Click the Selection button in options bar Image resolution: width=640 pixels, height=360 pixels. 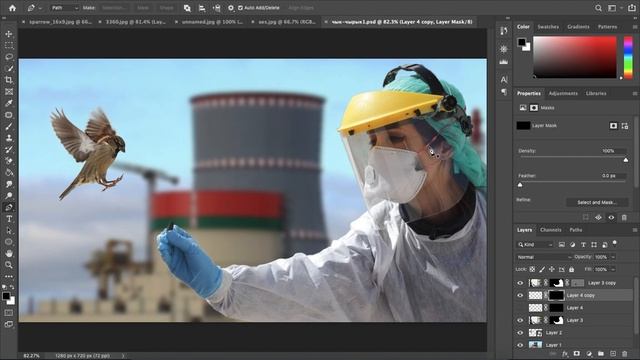point(113,8)
